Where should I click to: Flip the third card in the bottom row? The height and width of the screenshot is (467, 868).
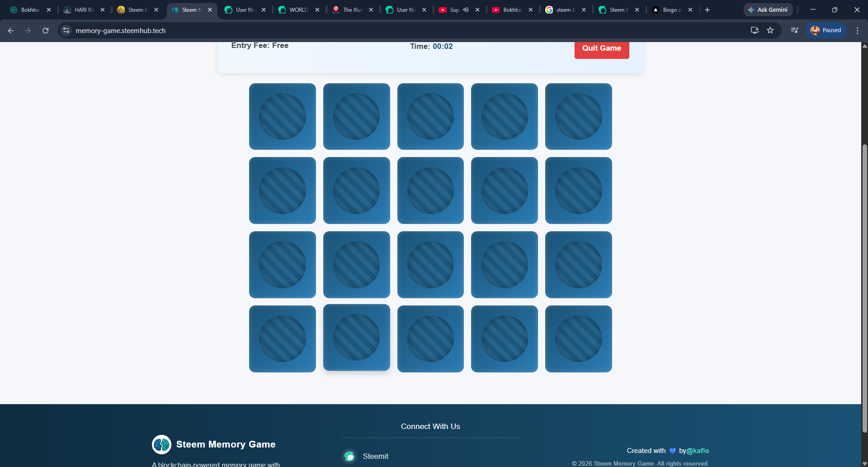430,339
